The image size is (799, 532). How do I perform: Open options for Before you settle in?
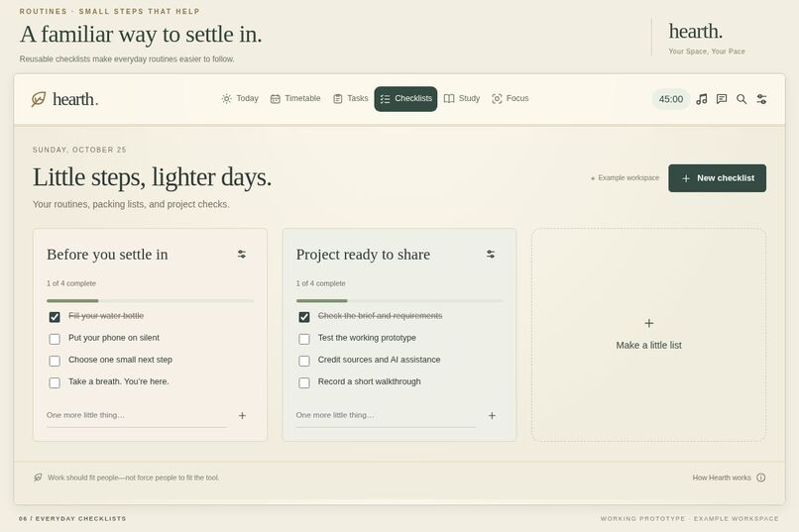tap(242, 254)
